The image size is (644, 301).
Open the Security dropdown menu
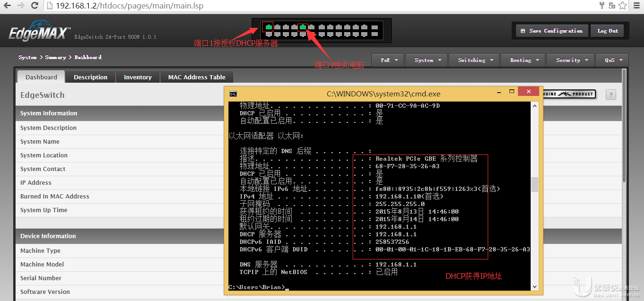(571, 60)
